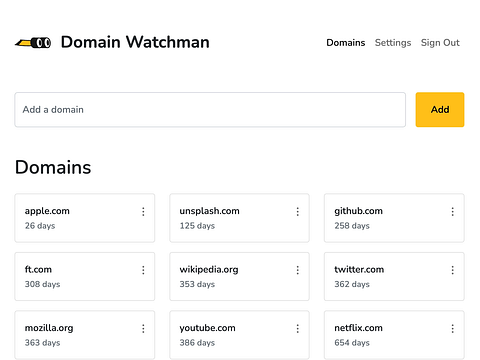Click Sign Out in the header

click(x=440, y=43)
